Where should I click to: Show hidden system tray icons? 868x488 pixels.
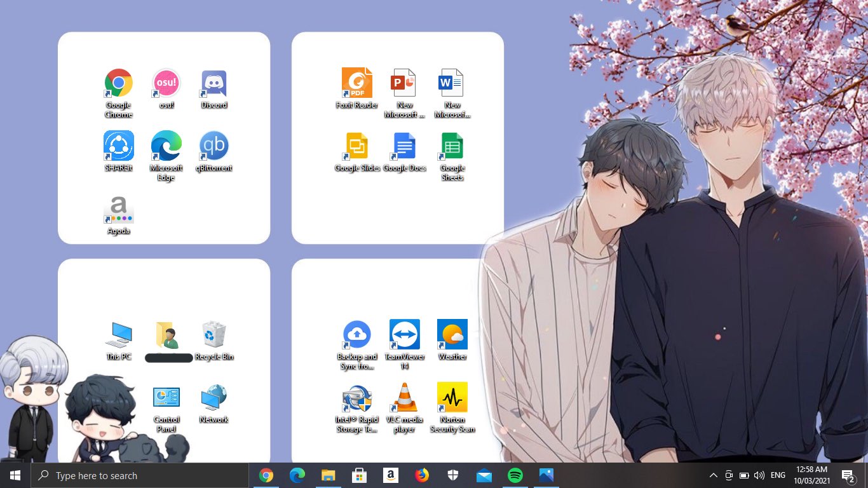pos(713,475)
